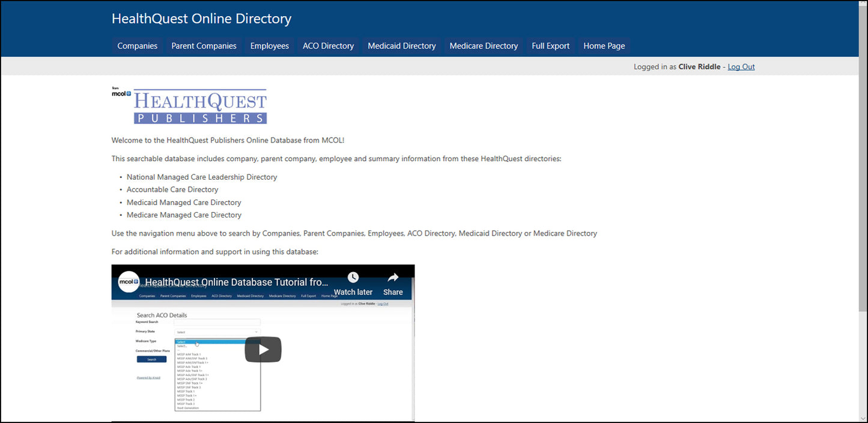The height and width of the screenshot is (423, 868).
Task: Play the HealthQuest tutorial video
Action: click(x=263, y=350)
